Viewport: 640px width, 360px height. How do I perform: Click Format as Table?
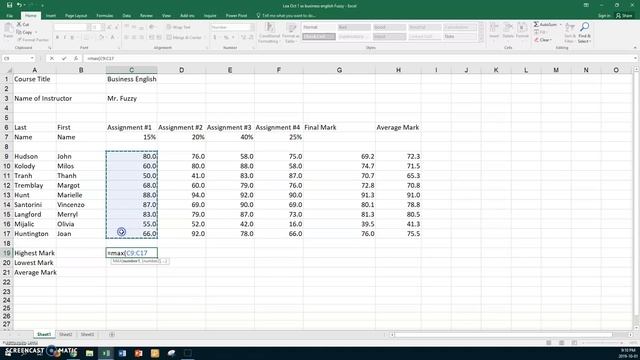click(291, 33)
